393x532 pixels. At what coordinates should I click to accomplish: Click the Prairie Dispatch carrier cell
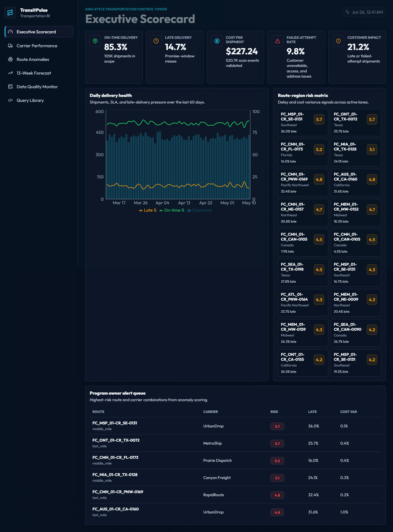click(x=218, y=460)
